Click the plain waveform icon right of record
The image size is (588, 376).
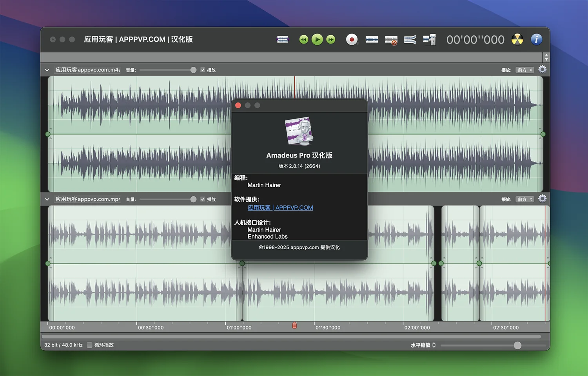[x=372, y=39]
